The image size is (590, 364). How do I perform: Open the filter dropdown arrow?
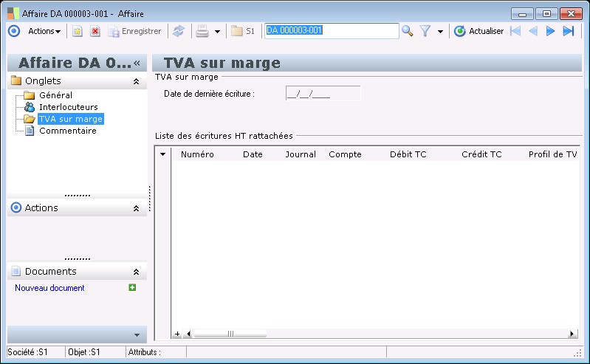click(440, 32)
